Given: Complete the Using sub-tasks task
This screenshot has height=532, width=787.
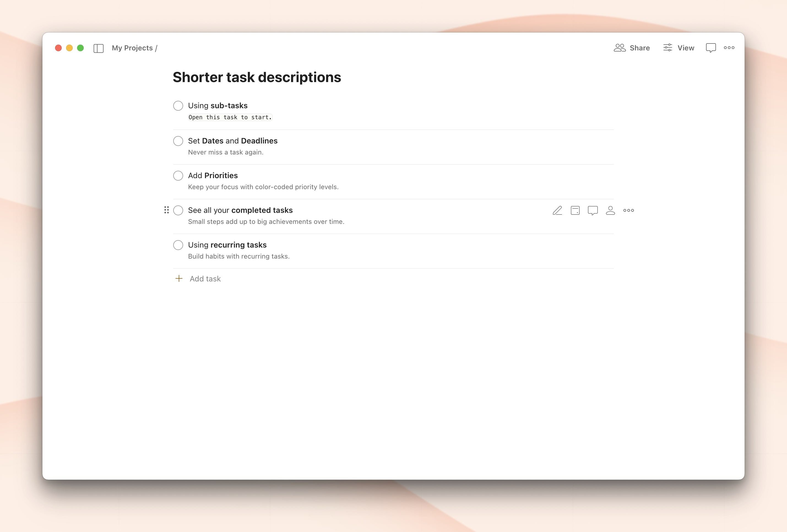Looking at the screenshot, I should pos(178,106).
